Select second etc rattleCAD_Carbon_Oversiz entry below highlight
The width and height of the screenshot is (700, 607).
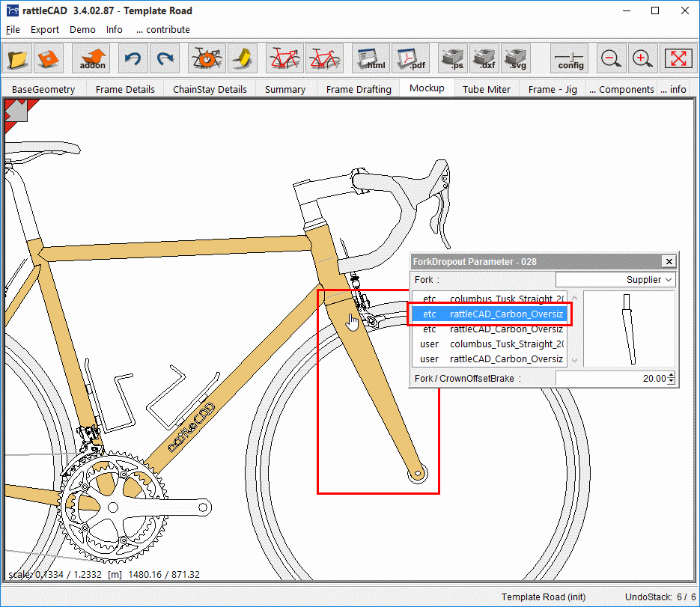click(x=490, y=329)
